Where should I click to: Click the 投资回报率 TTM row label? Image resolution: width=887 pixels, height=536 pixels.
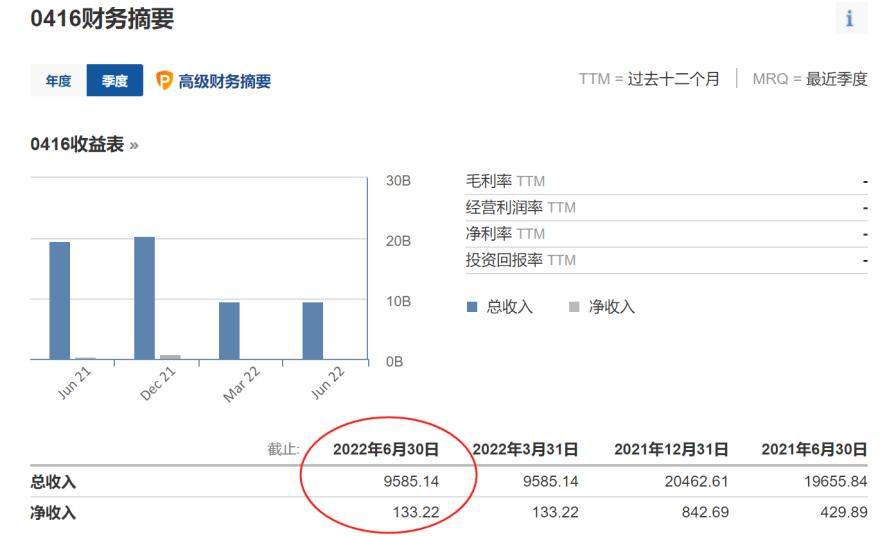tap(520, 260)
